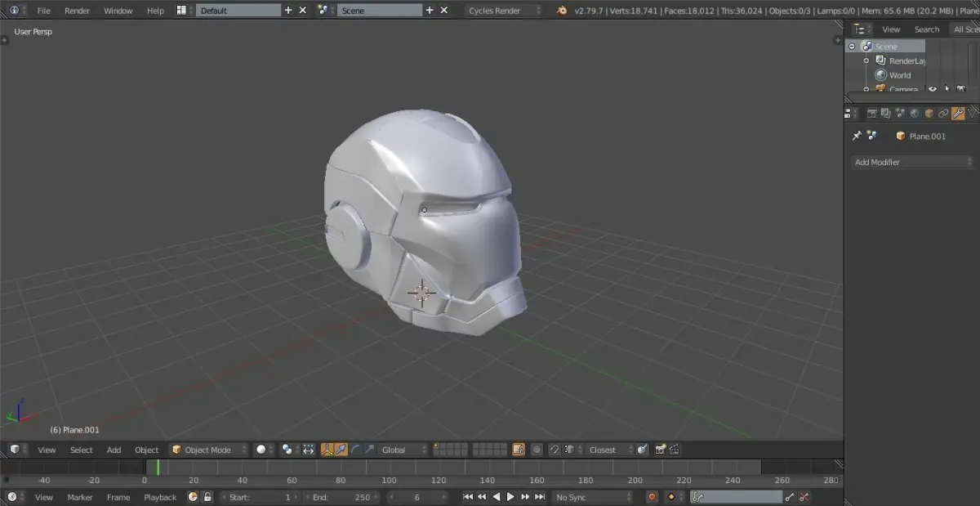Open the 3D viewport View menu
Image resolution: width=980 pixels, height=506 pixels.
(47, 450)
